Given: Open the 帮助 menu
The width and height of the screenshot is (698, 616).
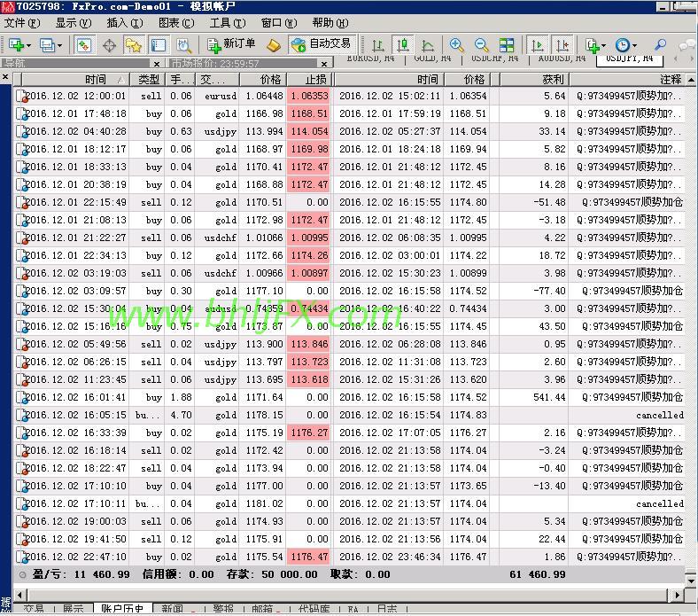Looking at the screenshot, I should pos(330,23).
